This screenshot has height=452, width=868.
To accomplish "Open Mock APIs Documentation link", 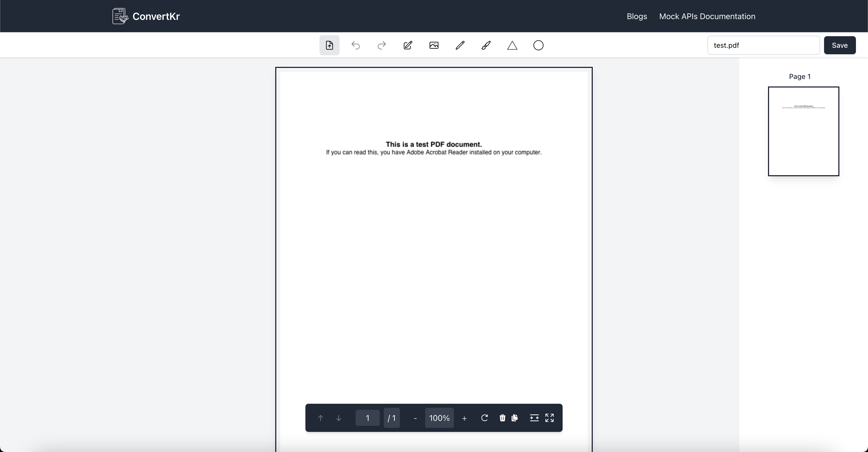I will point(707,16).
